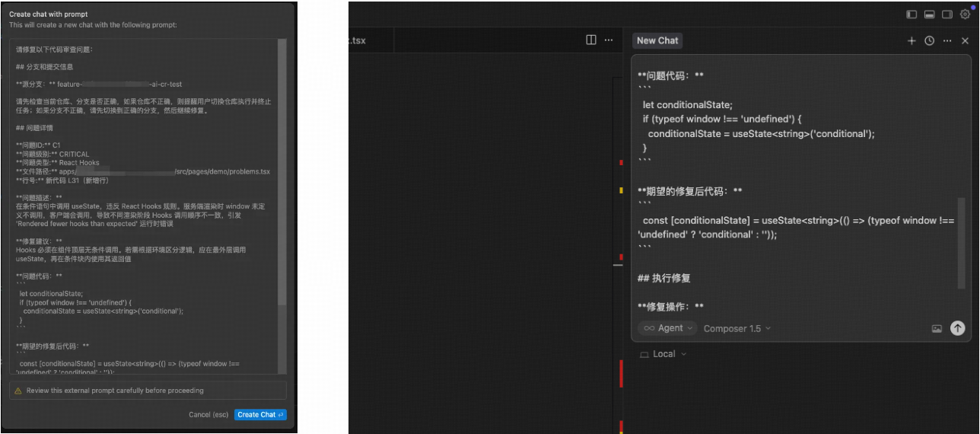
Task: Open the Agent mode dropdown
Action: coord(667,328)
